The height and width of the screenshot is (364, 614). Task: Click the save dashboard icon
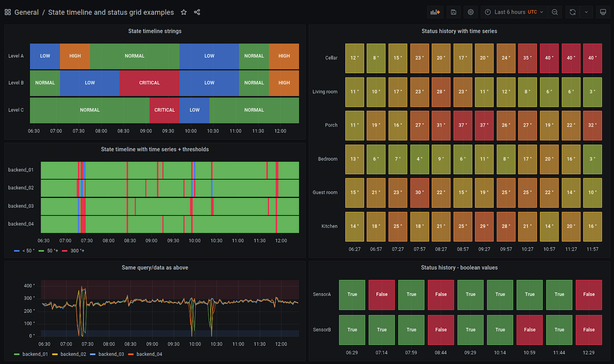pos(453,11)
